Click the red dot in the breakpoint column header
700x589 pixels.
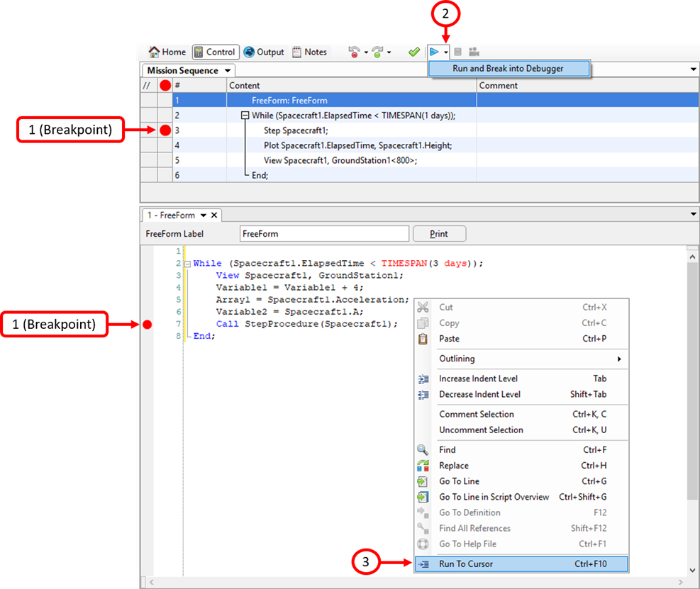coord(164,85)
